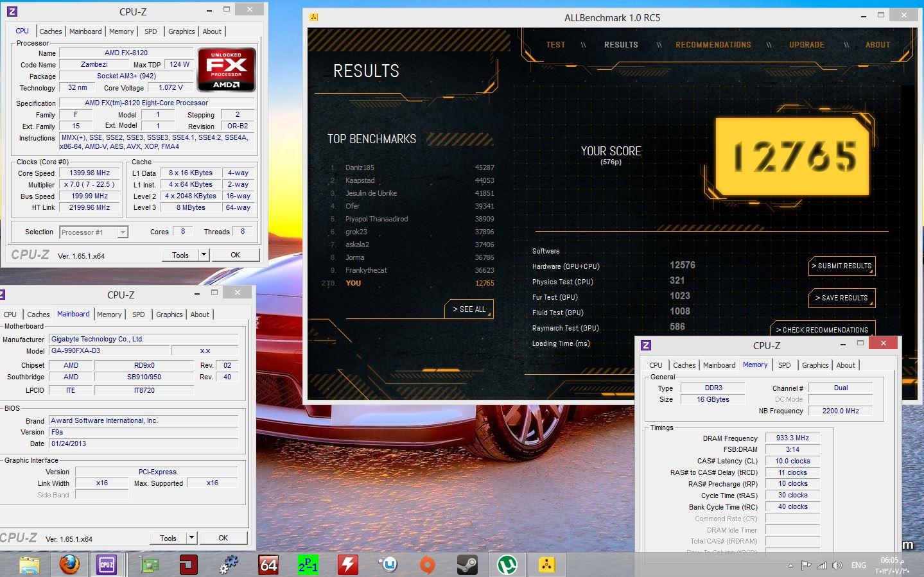The width and height of the screenshot is (924, 577).
Task: Open the Processor #1 selection dropdown
Action: 94,232
